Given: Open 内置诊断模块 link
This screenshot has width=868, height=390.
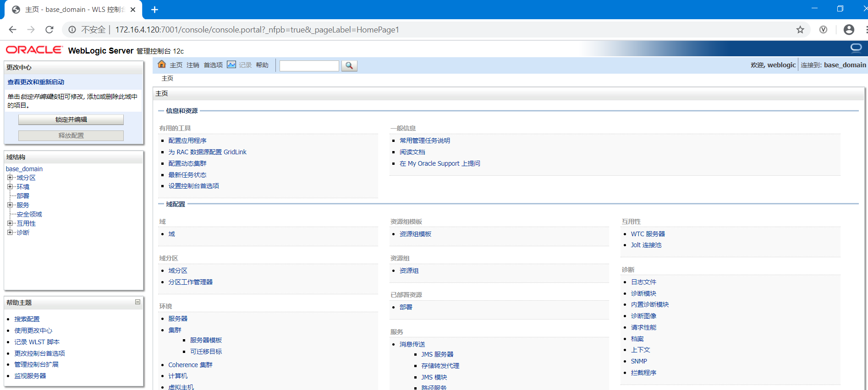Looking at the screenshot, I should pyautogui.click(x=650, y=304).
